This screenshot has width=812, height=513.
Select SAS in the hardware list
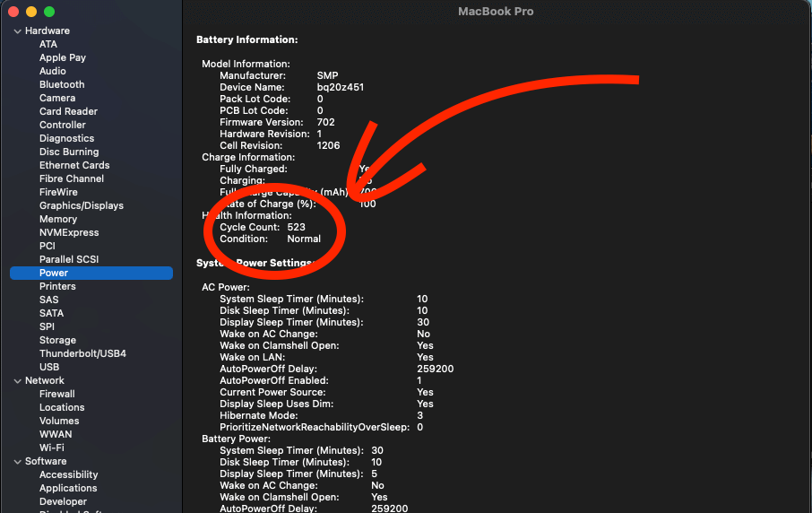click(x=48, y=300)
